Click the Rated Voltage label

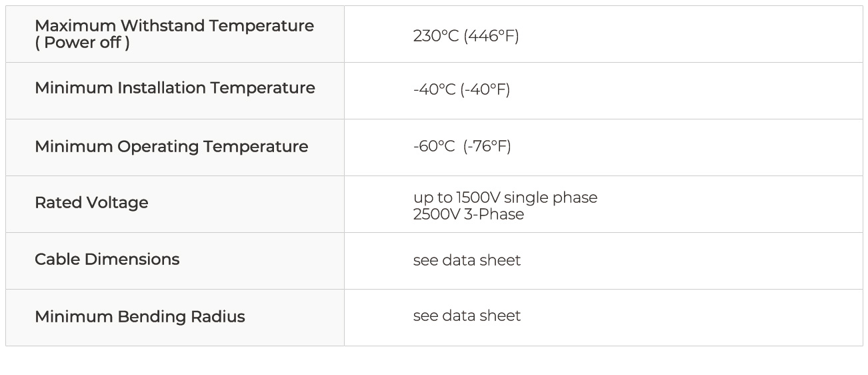tap(91, 203)
